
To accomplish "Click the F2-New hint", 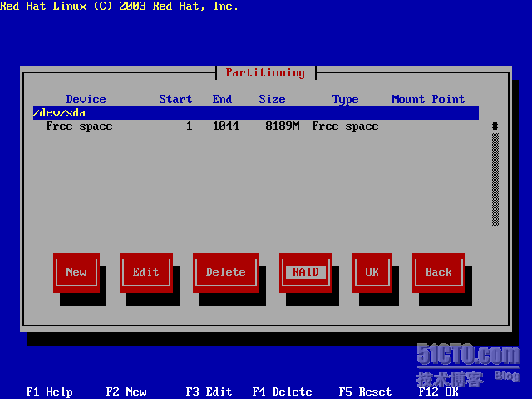I will [x=126, y=392].
